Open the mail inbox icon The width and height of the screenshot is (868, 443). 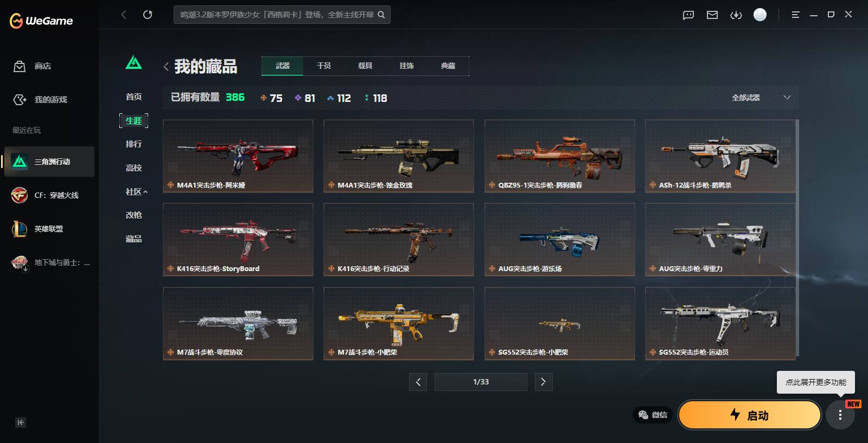pyautogui.click(x=712, y=15)
